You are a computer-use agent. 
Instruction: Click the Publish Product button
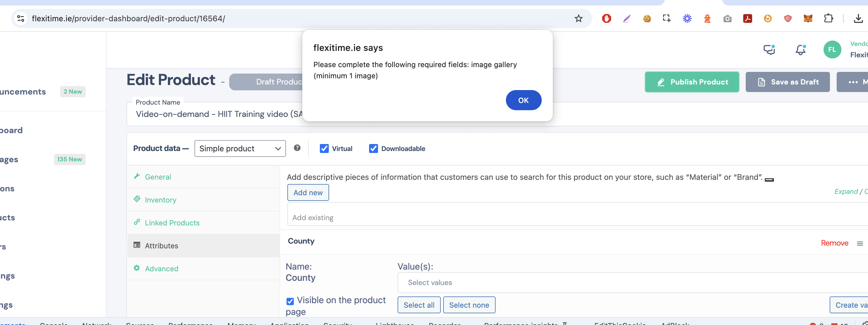coord(692,82)
